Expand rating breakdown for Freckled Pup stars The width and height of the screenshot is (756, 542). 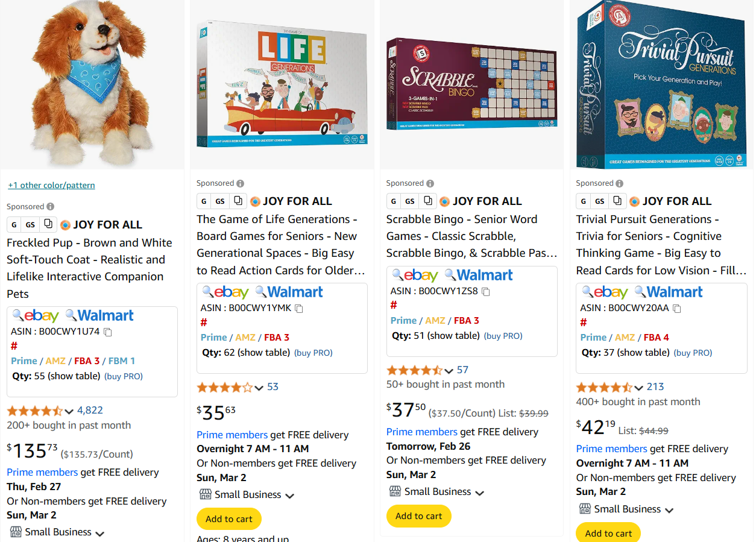(x=69, y=411)
